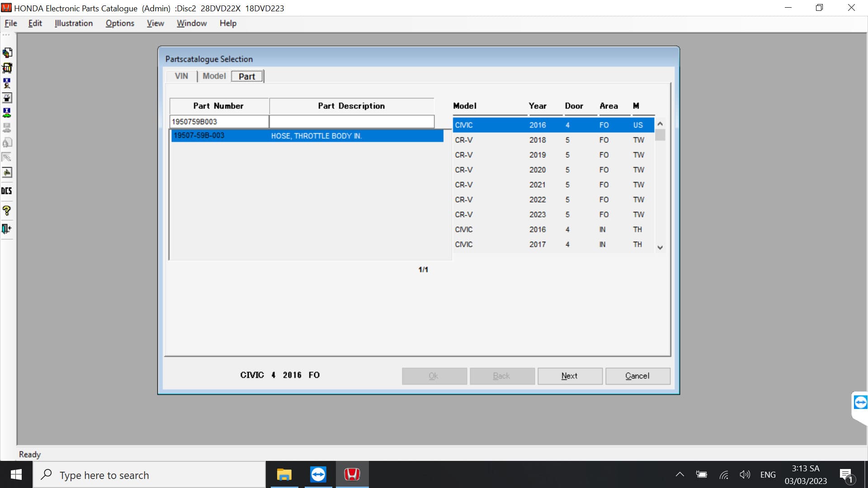Viewport: 868px width, 488px height.
Task: Click the Part Description column header
Action: (x=352, y=106)
